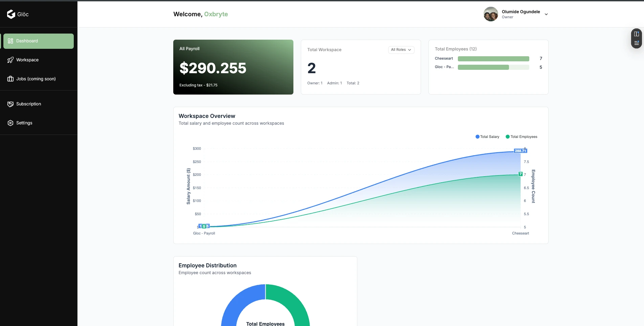Click the green 7 employee data label
Image resolution: width=644 pixels, height=326 pixels.
(x=520, y=174)
